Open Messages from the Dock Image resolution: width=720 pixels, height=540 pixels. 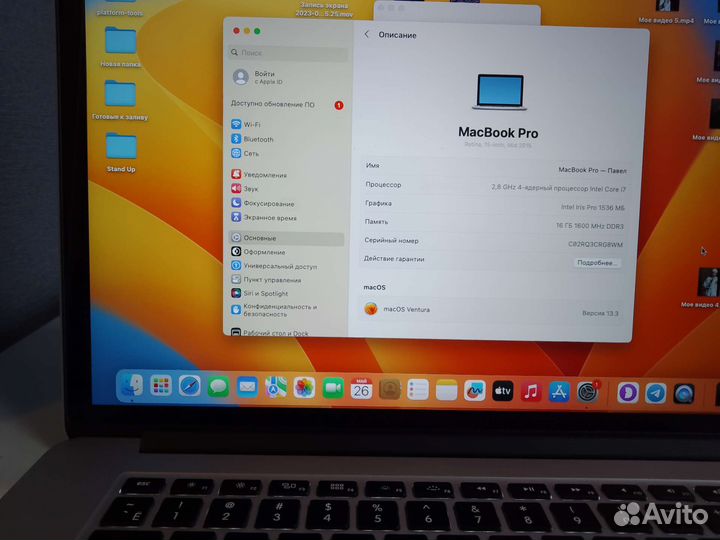coord(218,387)
